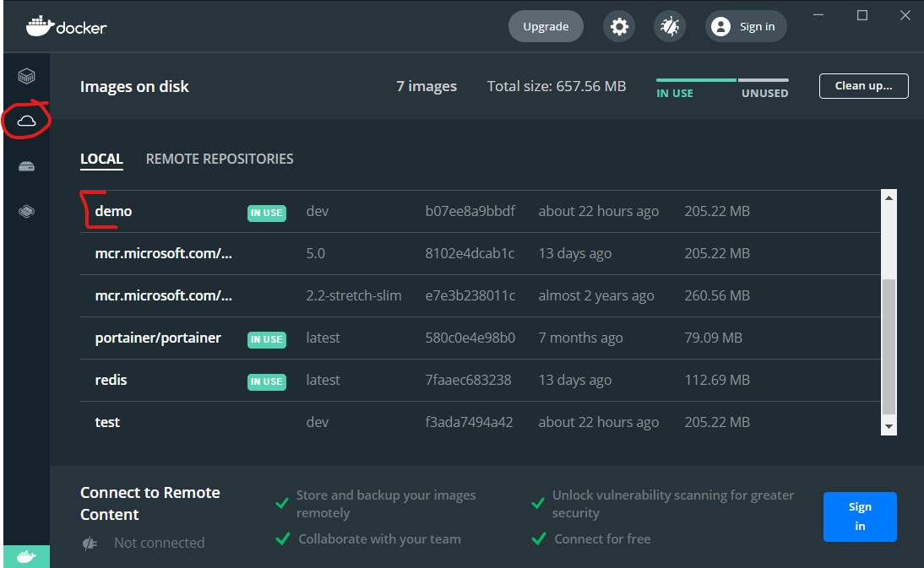Open Settings with the gear icon
This screenshot has width=924, height=568.
point(619,26)
